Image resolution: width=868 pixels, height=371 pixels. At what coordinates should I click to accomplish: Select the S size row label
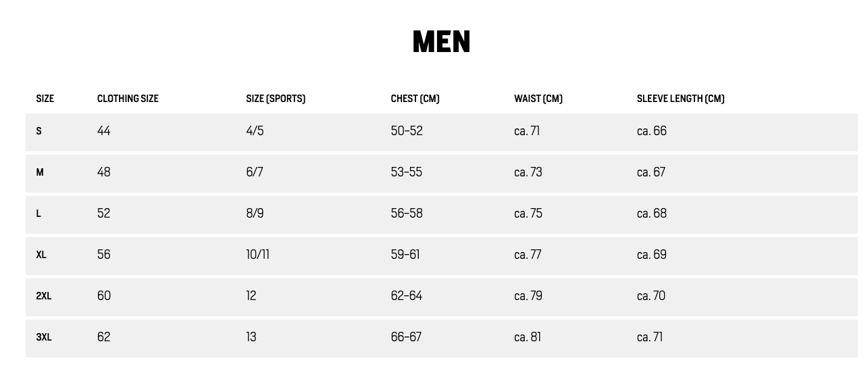(39, 131)
